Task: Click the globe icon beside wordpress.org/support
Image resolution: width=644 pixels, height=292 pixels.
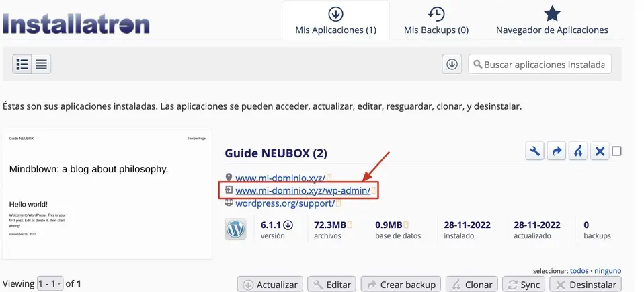Action: [x=229, y=203]
